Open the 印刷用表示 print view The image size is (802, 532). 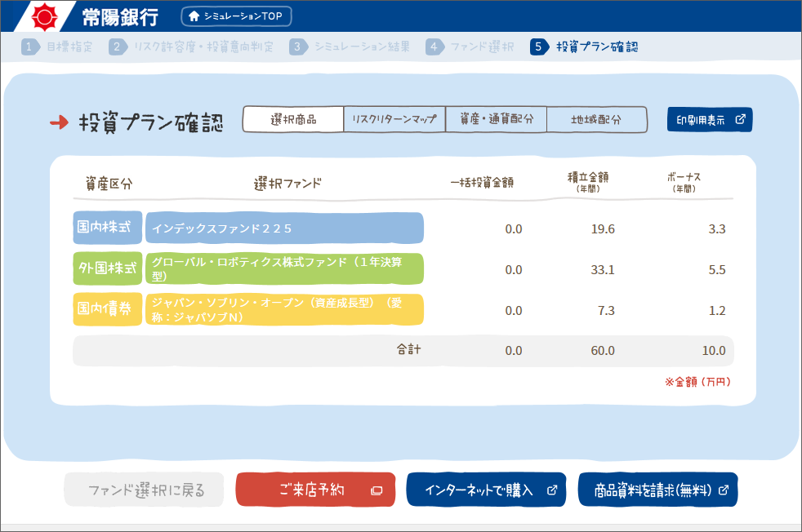click(x=710, y=120)
